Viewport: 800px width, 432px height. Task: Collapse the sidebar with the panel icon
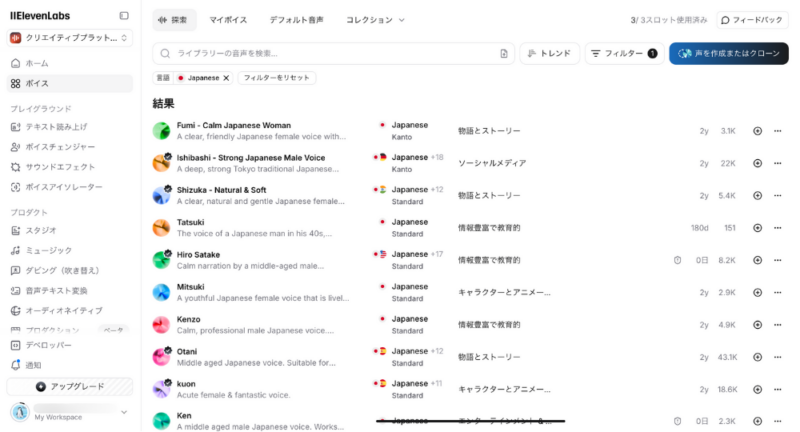(124, 16)
